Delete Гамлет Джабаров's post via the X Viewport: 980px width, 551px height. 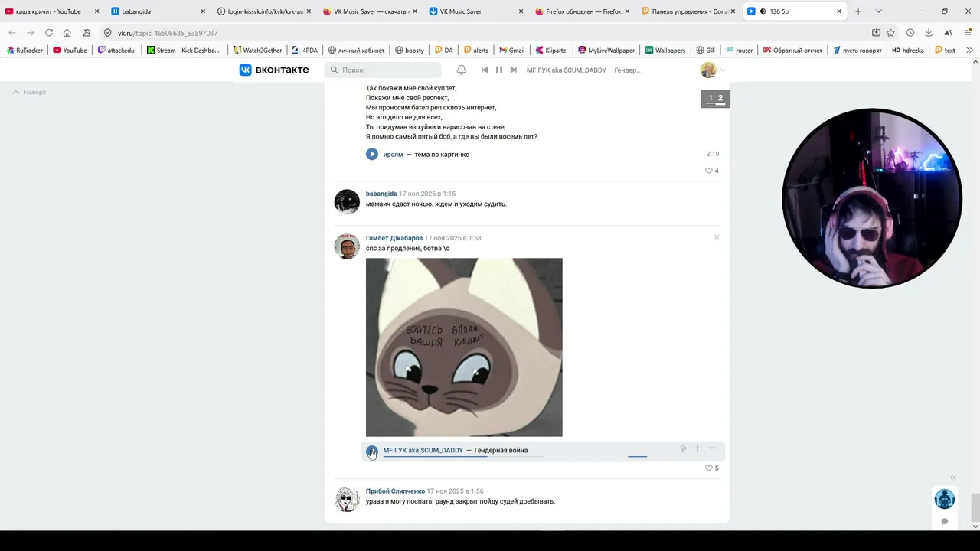pyautogui.click(x=717, y=237)
